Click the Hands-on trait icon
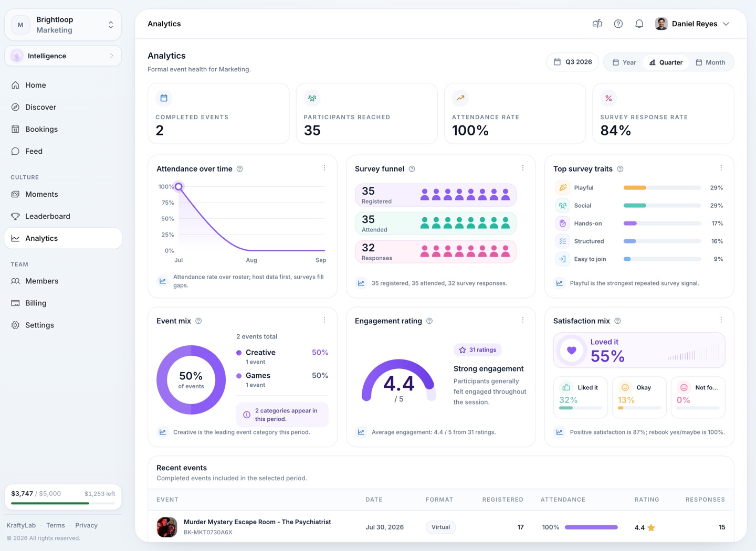This screenshot has width=756, height=551. (x=563, y=224)
